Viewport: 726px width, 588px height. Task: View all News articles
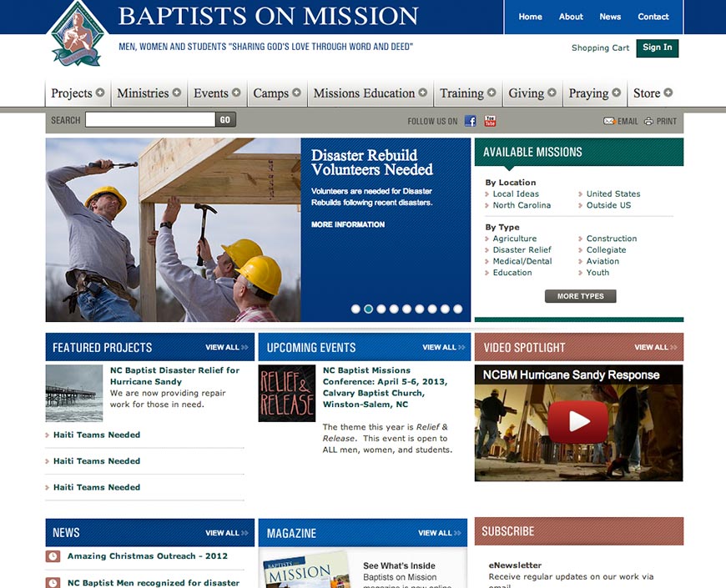[226, 533]
